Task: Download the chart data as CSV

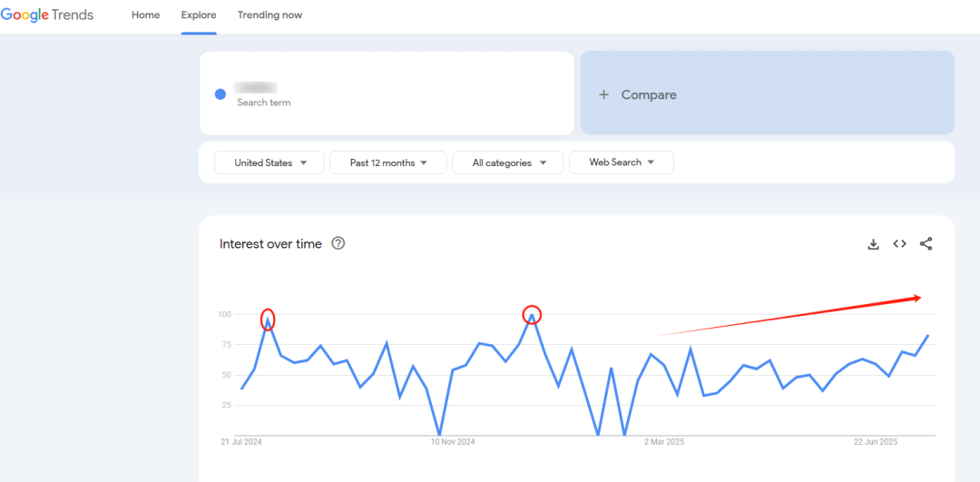Action: click(873, 243)
